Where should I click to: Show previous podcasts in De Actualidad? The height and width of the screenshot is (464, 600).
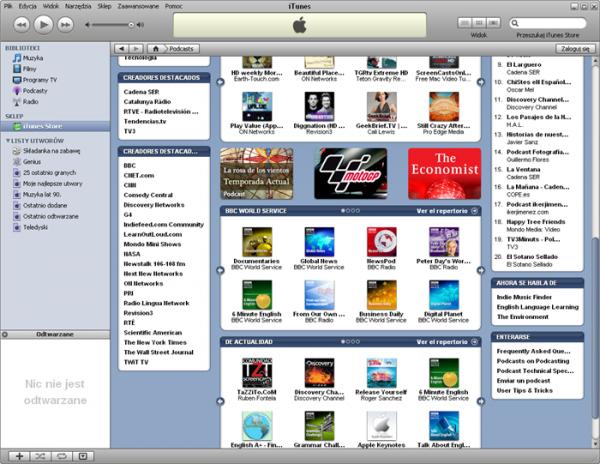220,401
